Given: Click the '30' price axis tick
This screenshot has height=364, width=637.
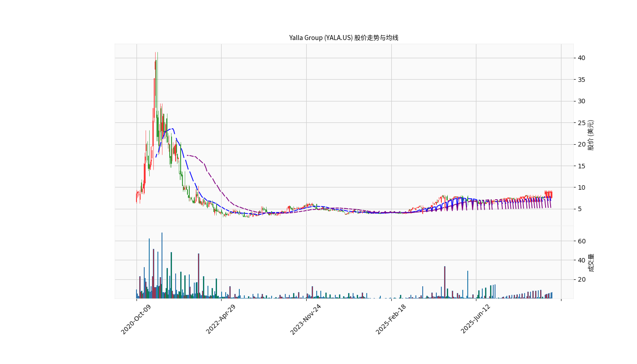Looking at the screenshot, I should click(x=581, y=101).
